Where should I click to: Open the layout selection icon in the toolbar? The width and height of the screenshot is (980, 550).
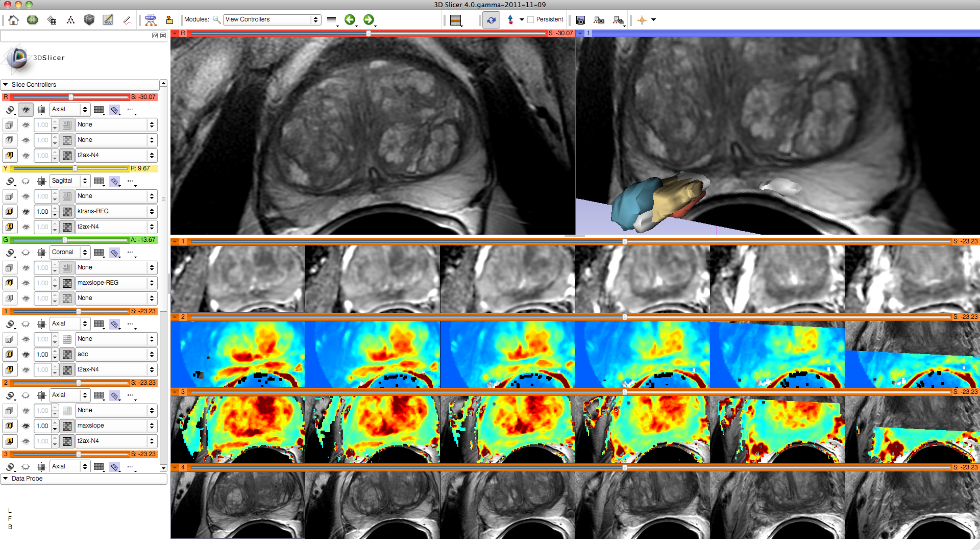(456, 20)
